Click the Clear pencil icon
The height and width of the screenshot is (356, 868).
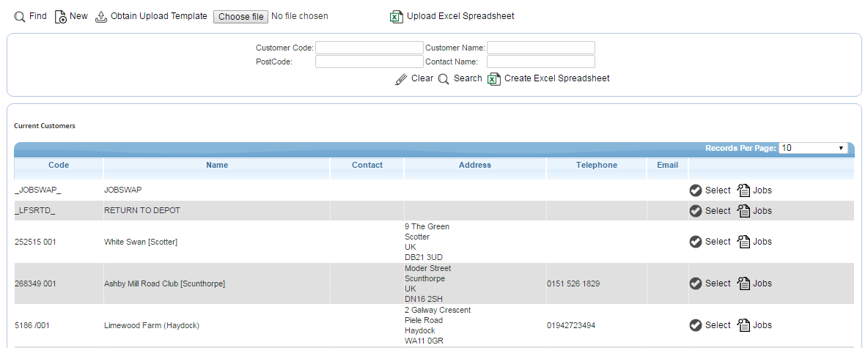(x=401, y=79)
